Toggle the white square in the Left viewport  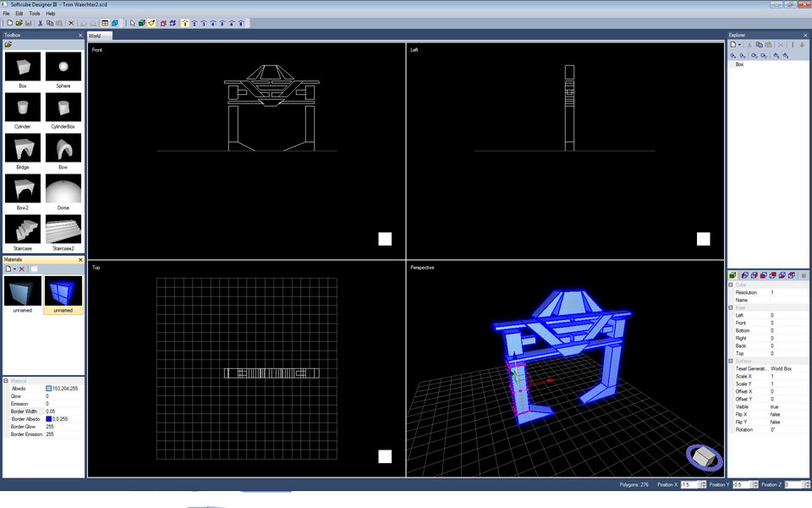click(x=703, y=239)
